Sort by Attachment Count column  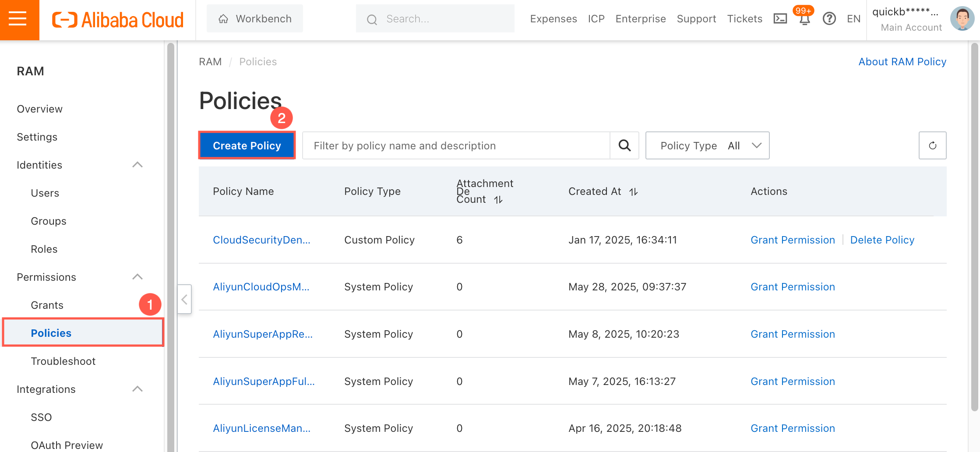(x=498, y=200)
